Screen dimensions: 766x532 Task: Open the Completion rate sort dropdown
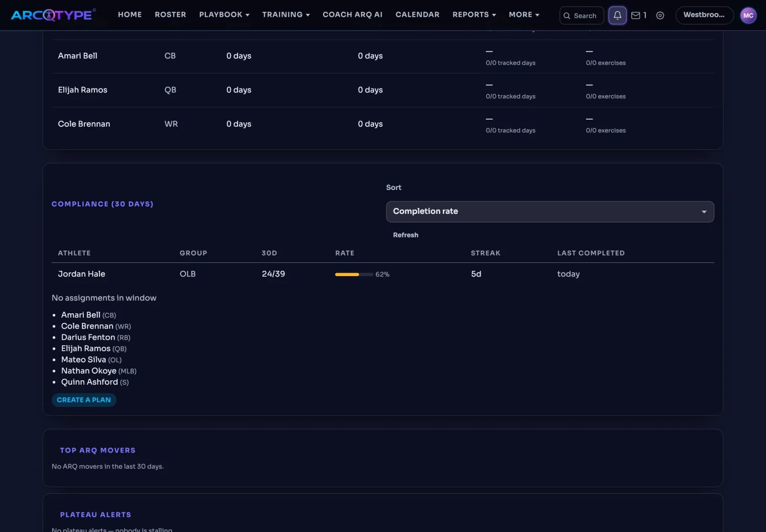[550, 211]
